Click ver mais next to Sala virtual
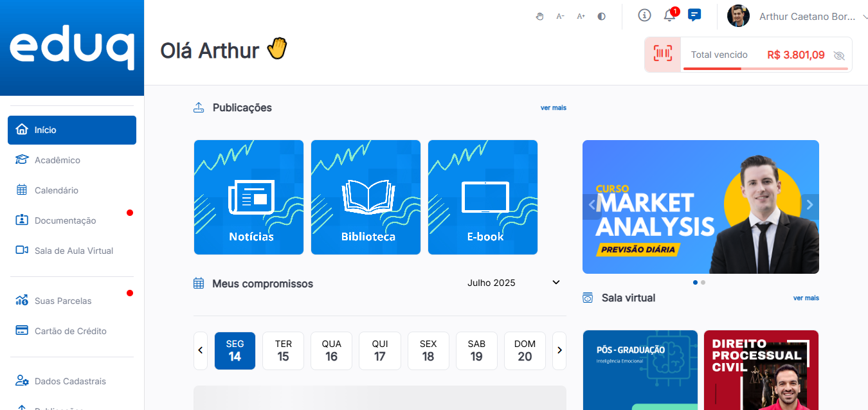Screen dimensions: 868x410 (806, 298)
